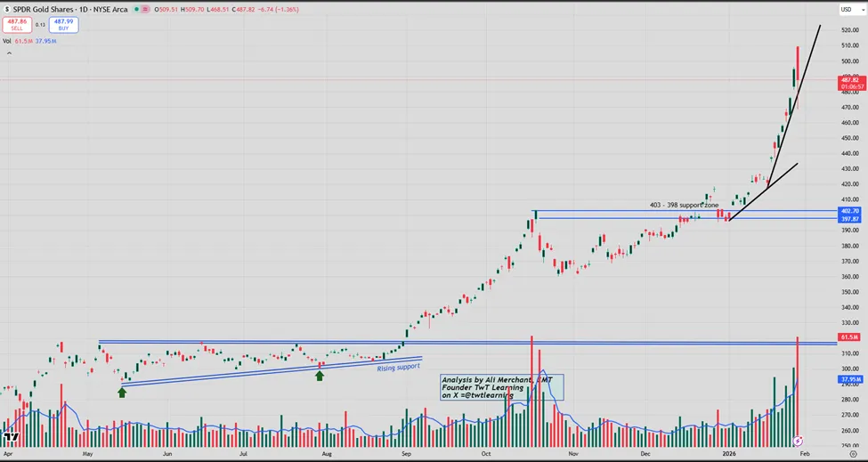The width and height of the screenshot is (868, 462).
Task: Click the 330.00 price scale label
Action: coord(849,322)
